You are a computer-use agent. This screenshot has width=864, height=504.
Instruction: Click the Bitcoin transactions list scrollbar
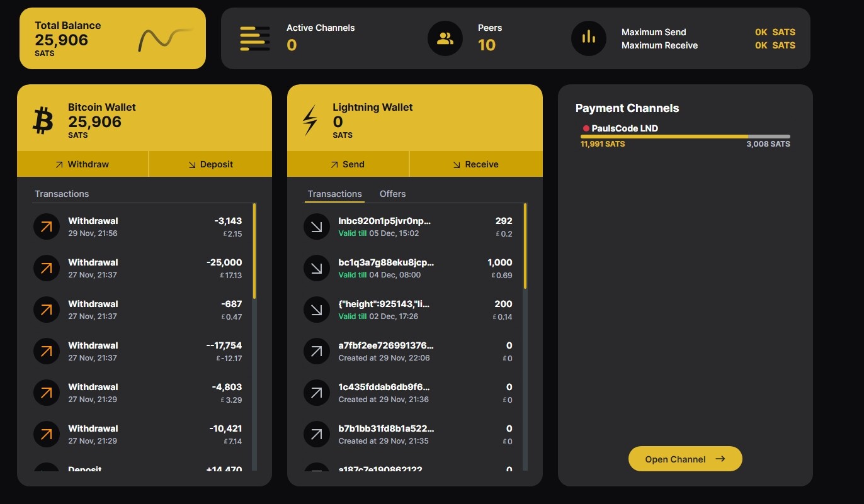coord(254,252)
